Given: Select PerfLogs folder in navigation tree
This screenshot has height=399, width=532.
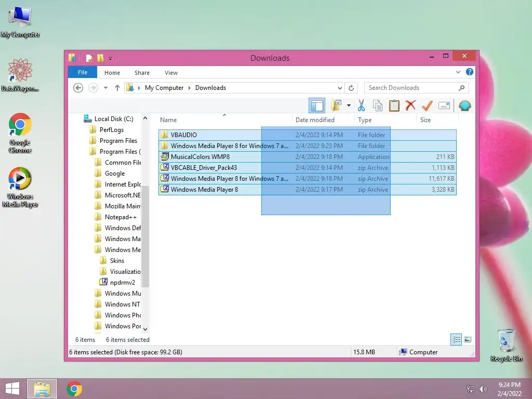Looking at the screenshot, I should (106, 129).
